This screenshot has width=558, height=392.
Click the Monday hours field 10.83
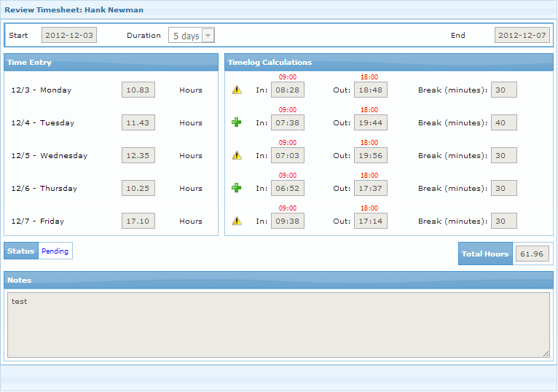(x=138, y=90)
